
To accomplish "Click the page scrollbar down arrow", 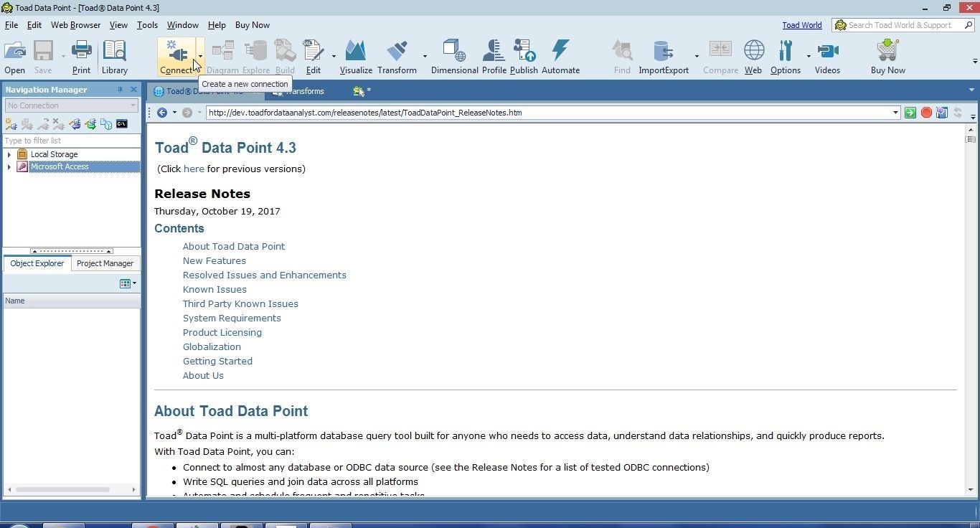I will pyautogui.click(x=971, y=490).
